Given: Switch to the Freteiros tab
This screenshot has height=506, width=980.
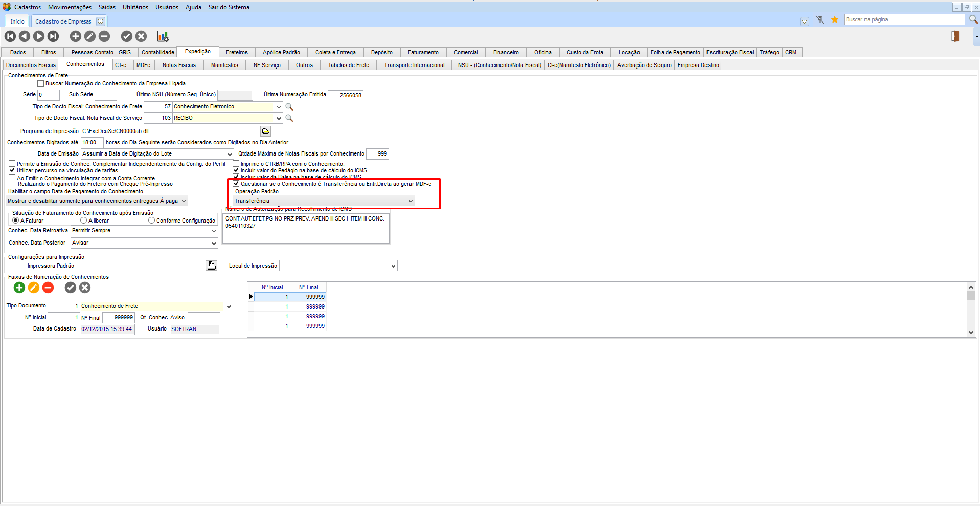Looking at the screenshot, I should pyautogui.click(x=237, y=52).
